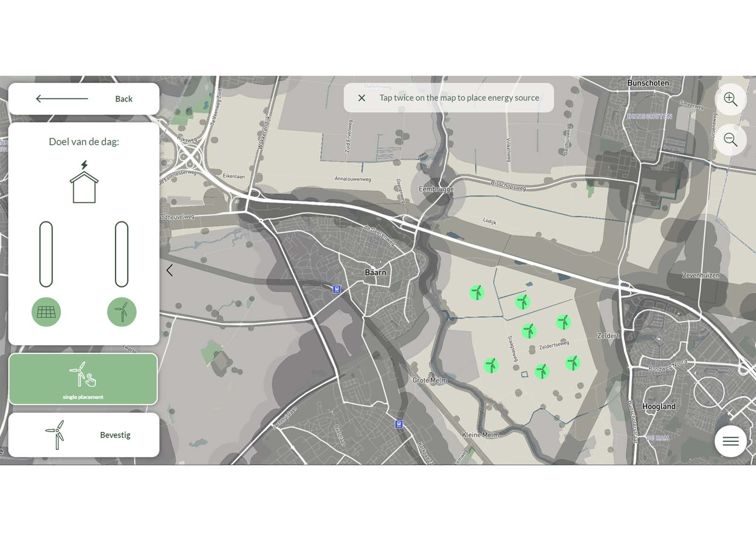Click the Tap twice instruction text
This screenshot has width=756, height=535.
[x=459, y=98]
